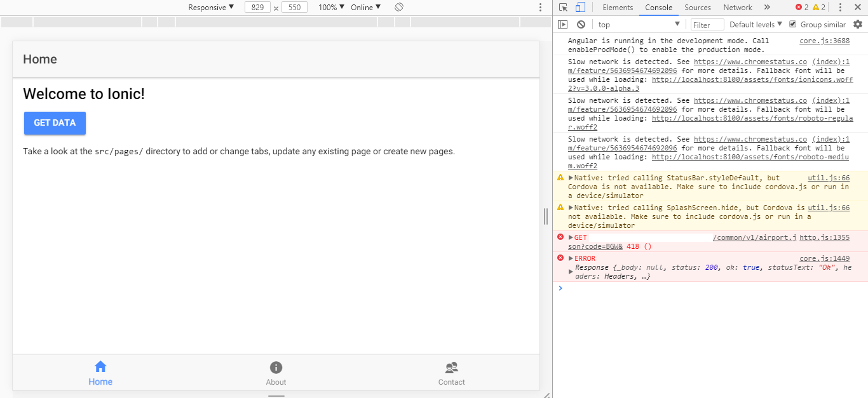Viewport: 868px width, 398px height.
Task: Click the rotate device icon
Action: (399, 7)
